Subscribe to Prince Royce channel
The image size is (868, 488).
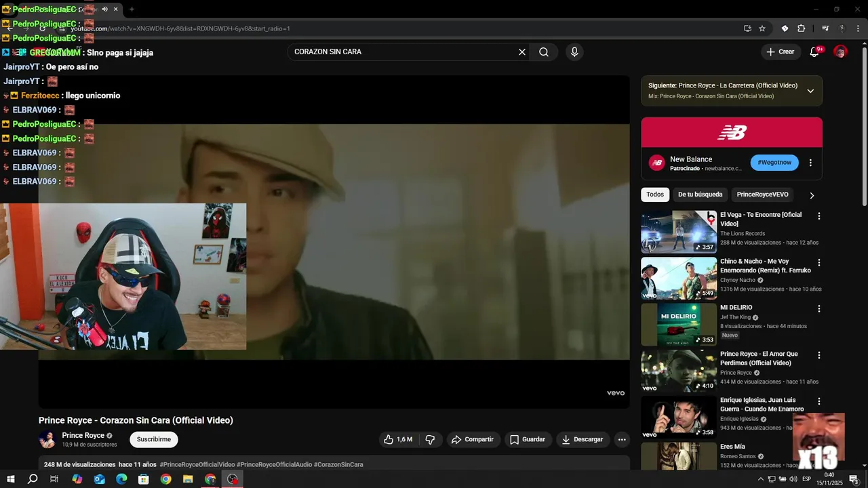pos(154,439)
